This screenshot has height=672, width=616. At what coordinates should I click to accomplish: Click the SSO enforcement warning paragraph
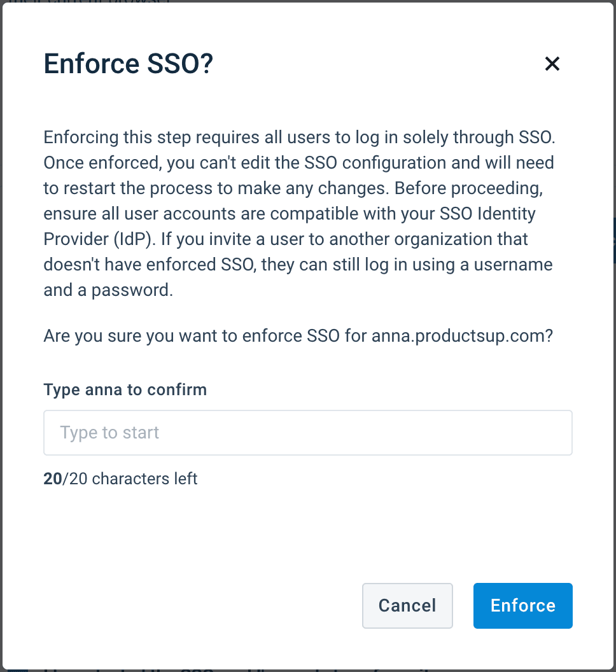298,213
